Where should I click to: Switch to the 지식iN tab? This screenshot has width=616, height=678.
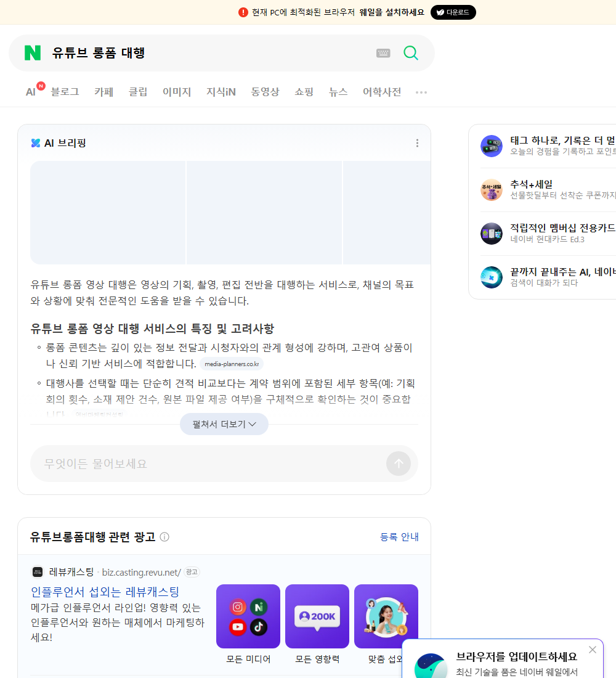pyautogui.click(x=221, y=92)
